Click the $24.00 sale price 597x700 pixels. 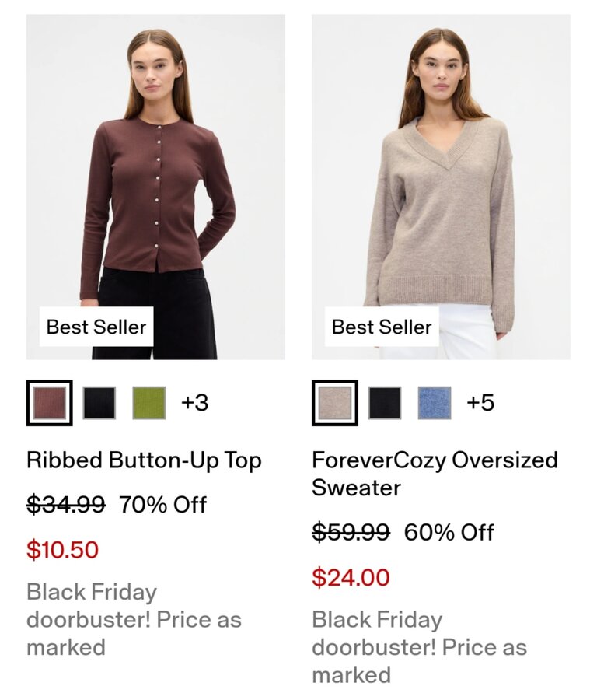click(x=351, y=578)
